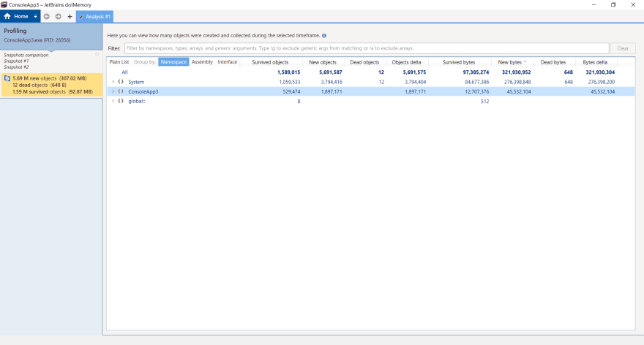Click the value 512 in global:: row
Viewport: 644px width, 345px height.
[484, 102]
